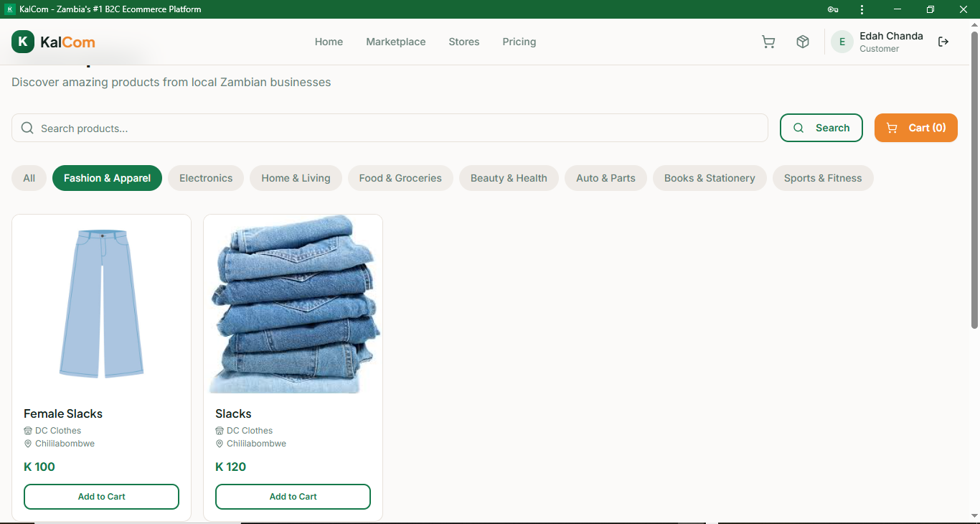Click into the Search products input field

click(x=395, y=128)
